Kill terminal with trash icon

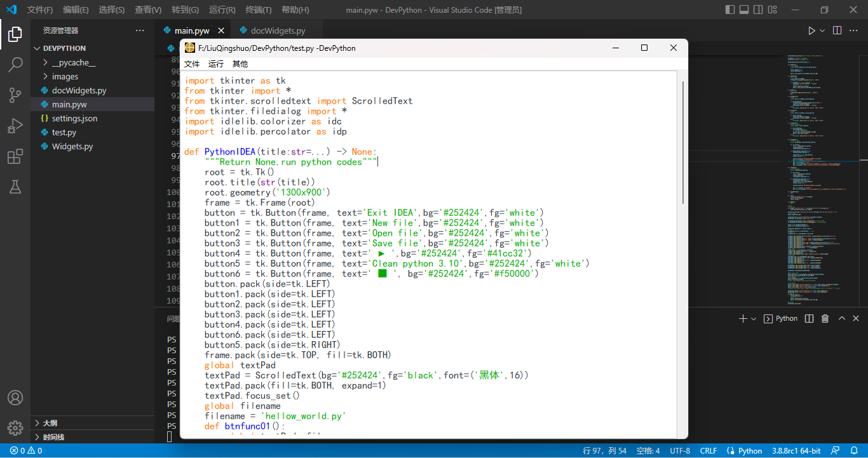[825, 319]
